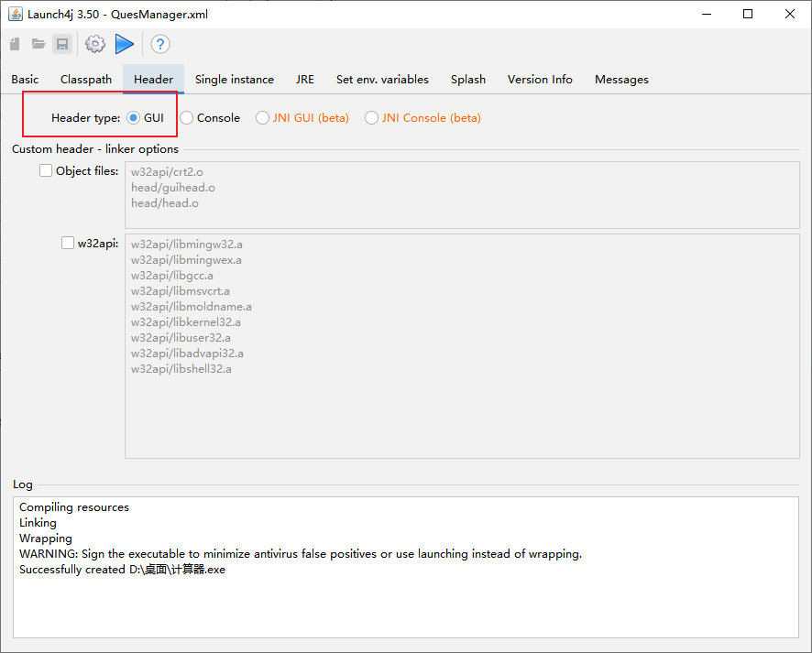Click the New configuration toolbar icon
812x653 pixels.
[15, 44]
